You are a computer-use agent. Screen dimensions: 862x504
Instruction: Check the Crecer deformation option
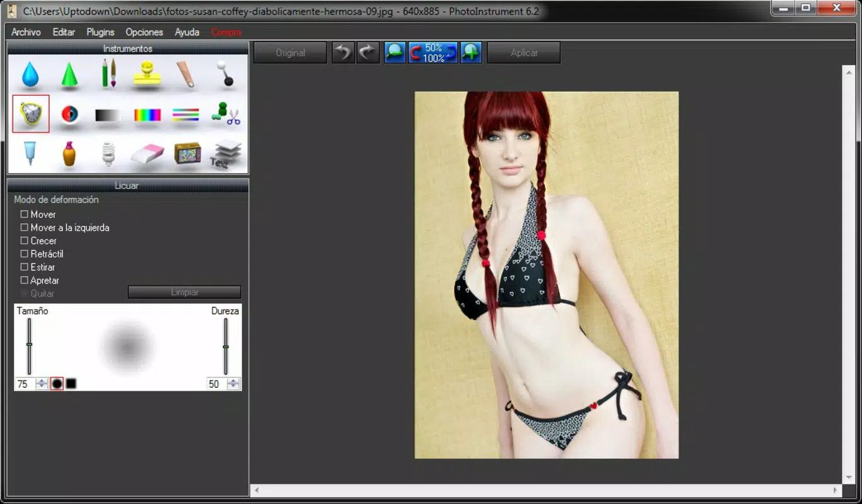25,241
